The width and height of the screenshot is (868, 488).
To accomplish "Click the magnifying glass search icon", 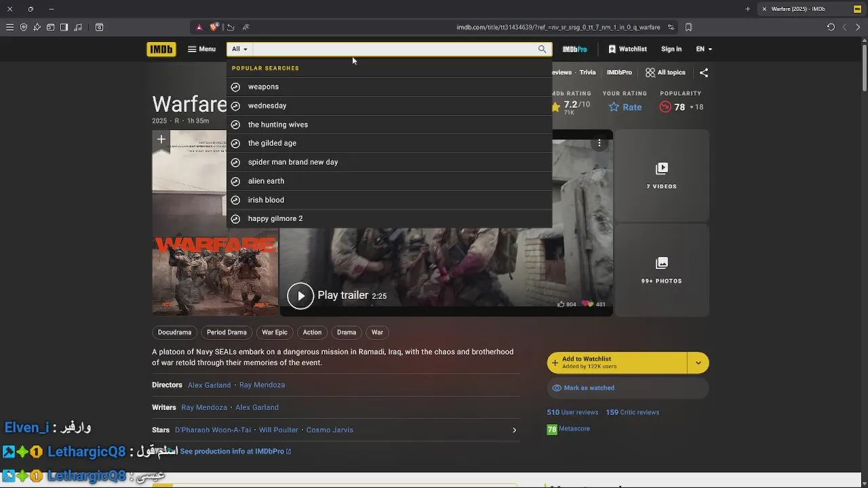I will (x=542, y=49).
